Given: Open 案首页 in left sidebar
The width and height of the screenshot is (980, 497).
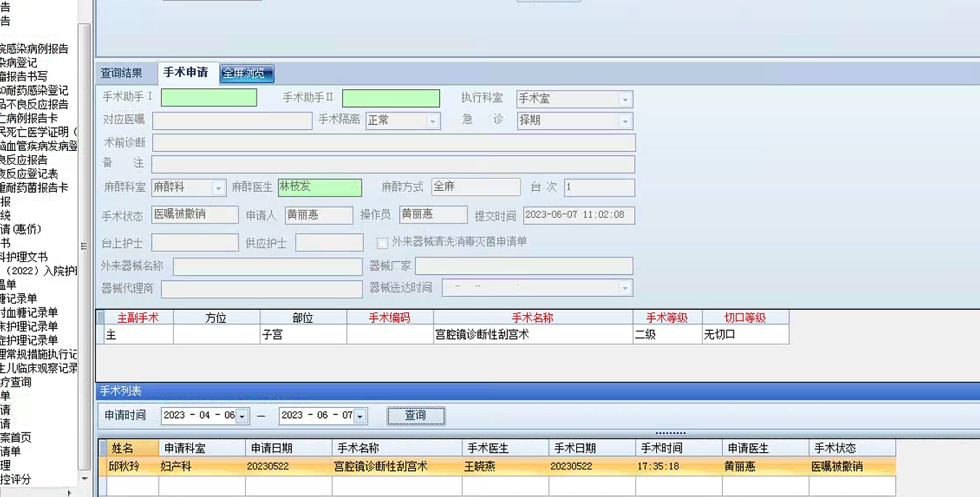Looking at the screenshot, I should (x=16, y=437).
